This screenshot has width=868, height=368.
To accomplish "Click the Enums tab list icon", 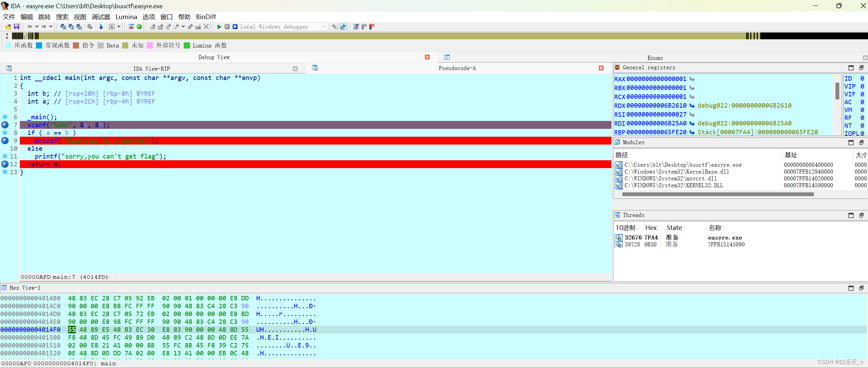I will point(447,57).
